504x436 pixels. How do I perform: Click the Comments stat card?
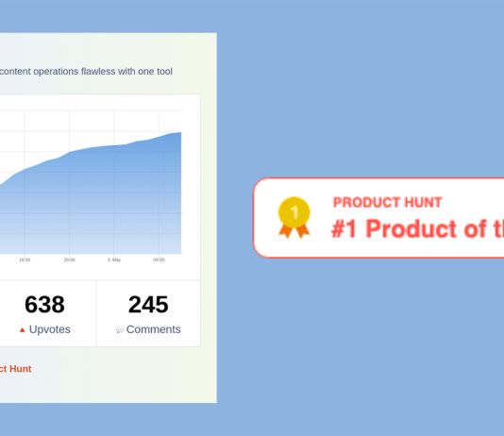coord(148,313)
